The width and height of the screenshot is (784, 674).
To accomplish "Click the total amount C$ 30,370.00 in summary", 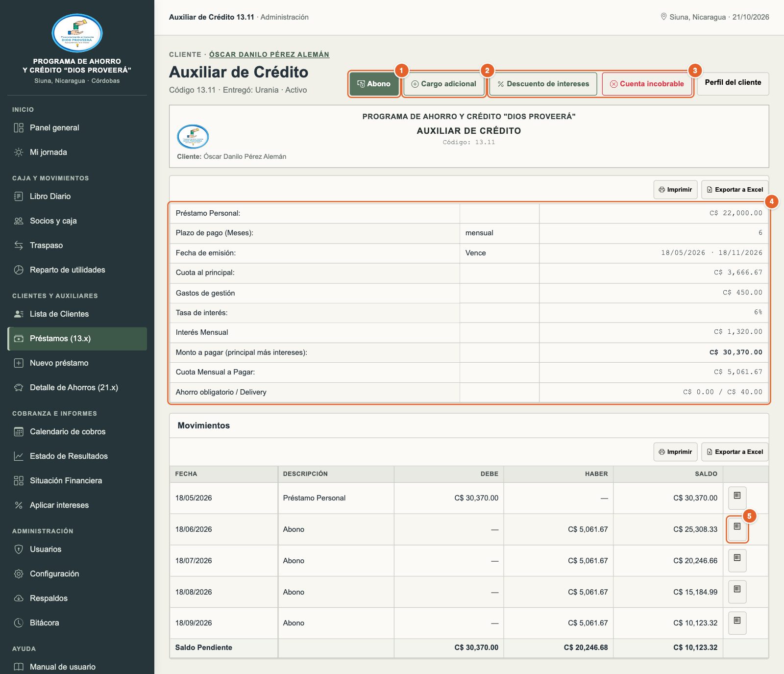I will (x=736, y=352).
